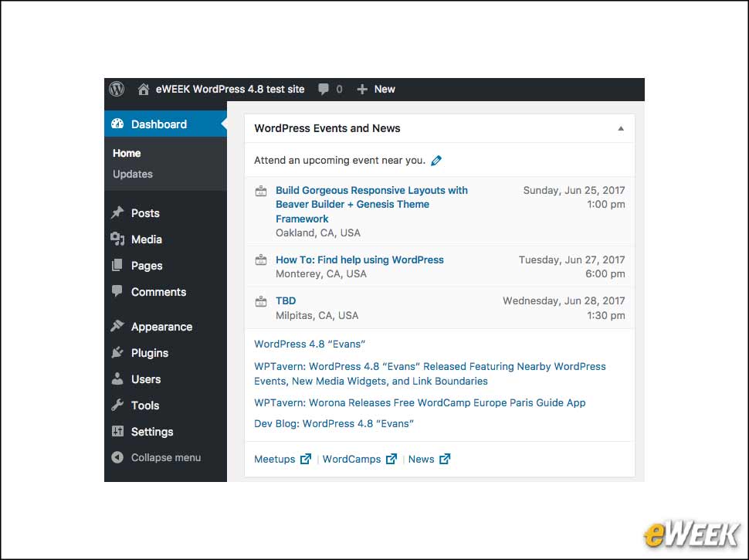Collapse the WordPress Events and News widget

point(621,128)
